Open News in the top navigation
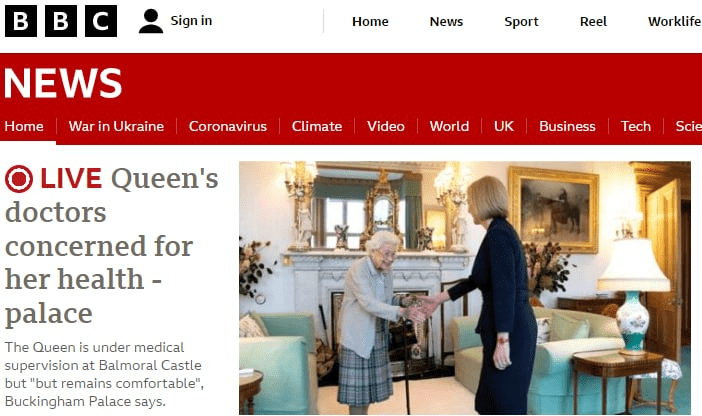 coord(446,21)
